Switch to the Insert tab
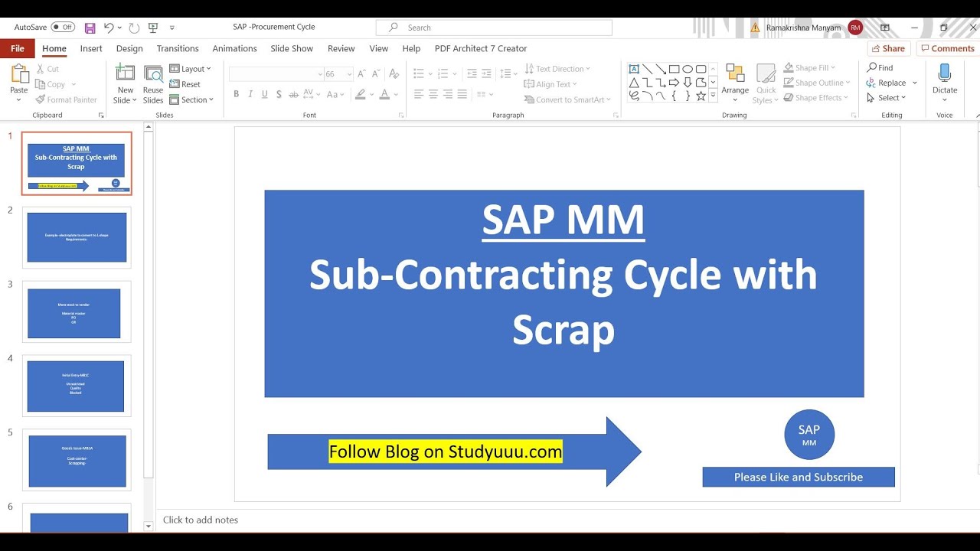Viewport: 980px width, 551px height. pyautogui.click(x=91, y=48)
